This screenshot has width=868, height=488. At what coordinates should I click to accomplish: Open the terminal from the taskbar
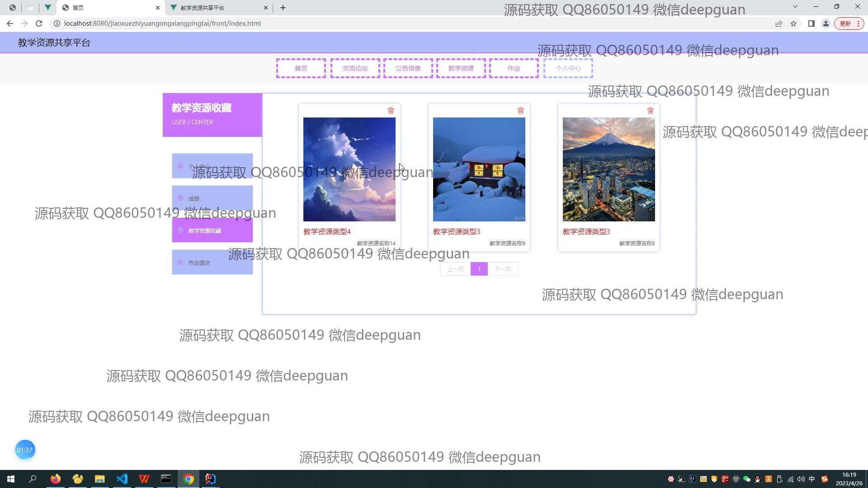pyautogui.click(x=166, y=479)
